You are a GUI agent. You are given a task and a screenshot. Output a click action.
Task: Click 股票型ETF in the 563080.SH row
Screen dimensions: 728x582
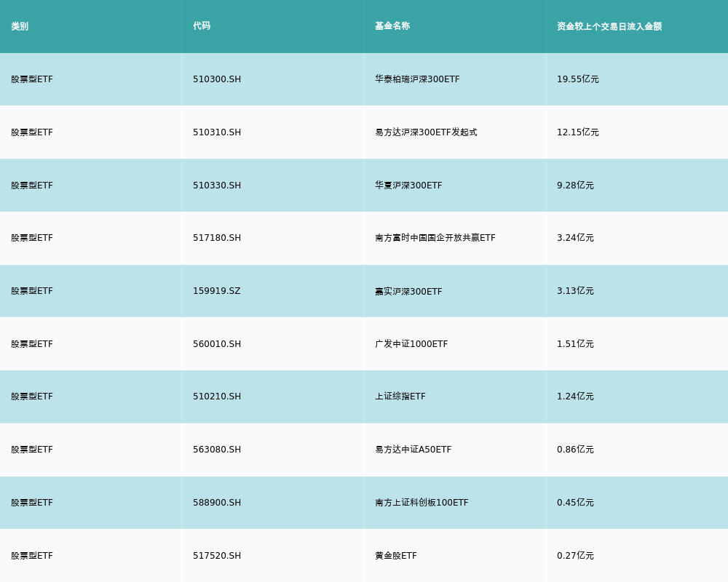32,450
